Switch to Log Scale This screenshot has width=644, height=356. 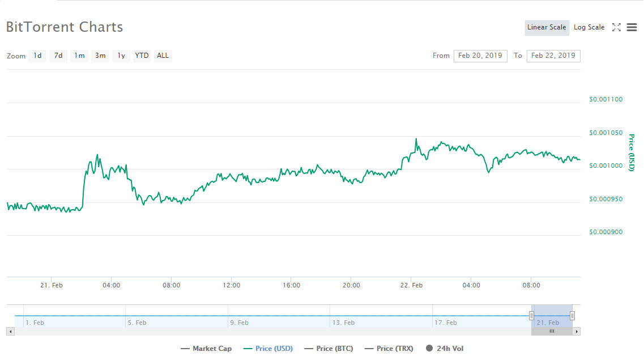(x=589, y=28)
